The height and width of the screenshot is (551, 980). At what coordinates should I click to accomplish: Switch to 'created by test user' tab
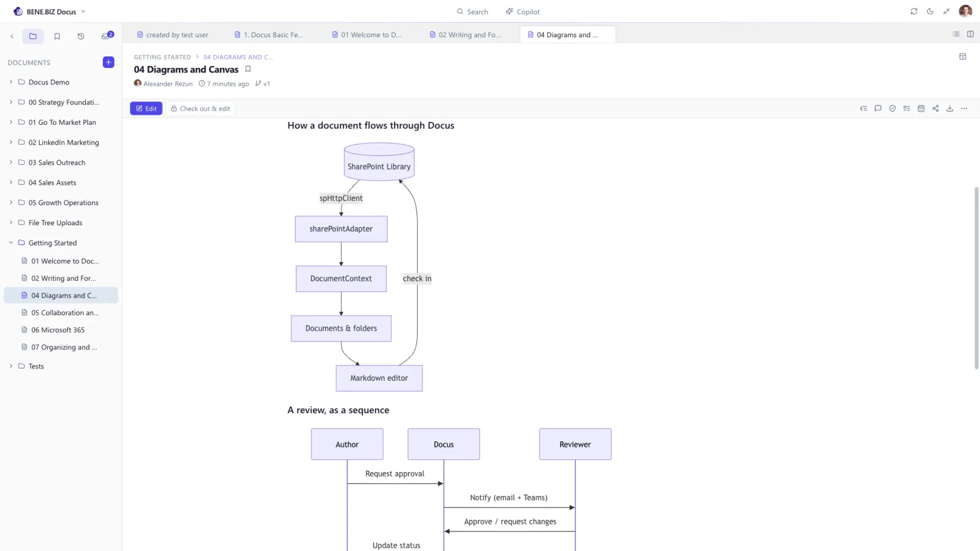172,35
